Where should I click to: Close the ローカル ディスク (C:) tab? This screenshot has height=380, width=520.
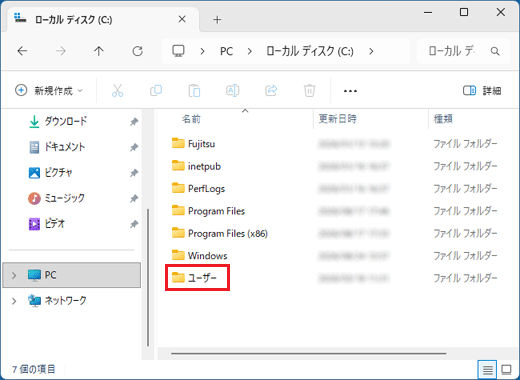[182, 19]
